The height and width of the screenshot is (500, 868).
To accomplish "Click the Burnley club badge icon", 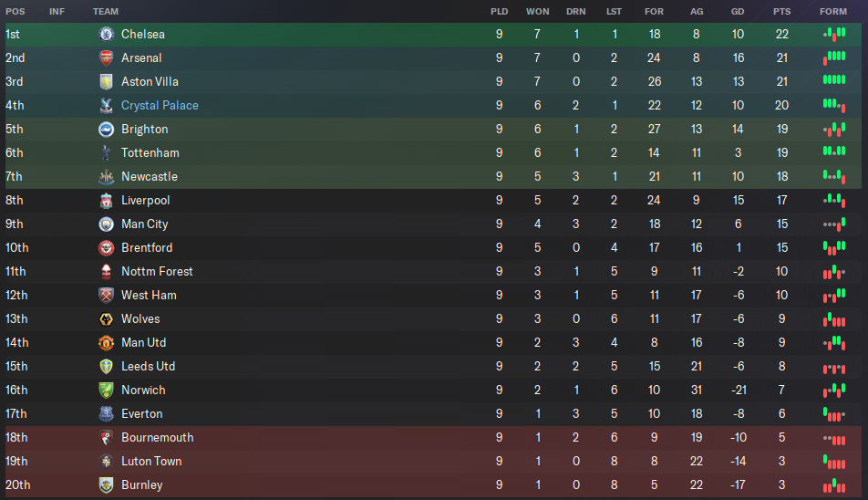I will [106, 484].
